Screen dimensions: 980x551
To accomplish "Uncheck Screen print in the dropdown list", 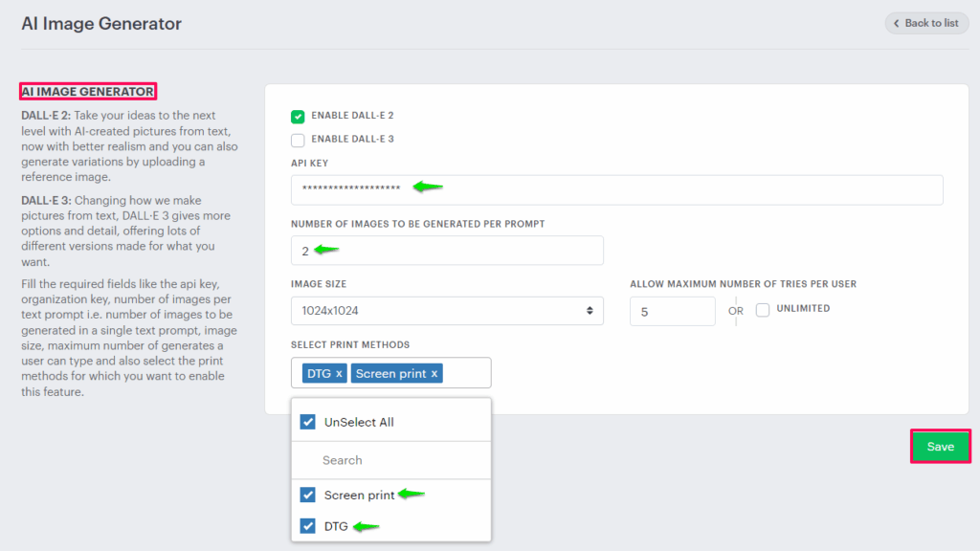I will click(x=307, y=495).
